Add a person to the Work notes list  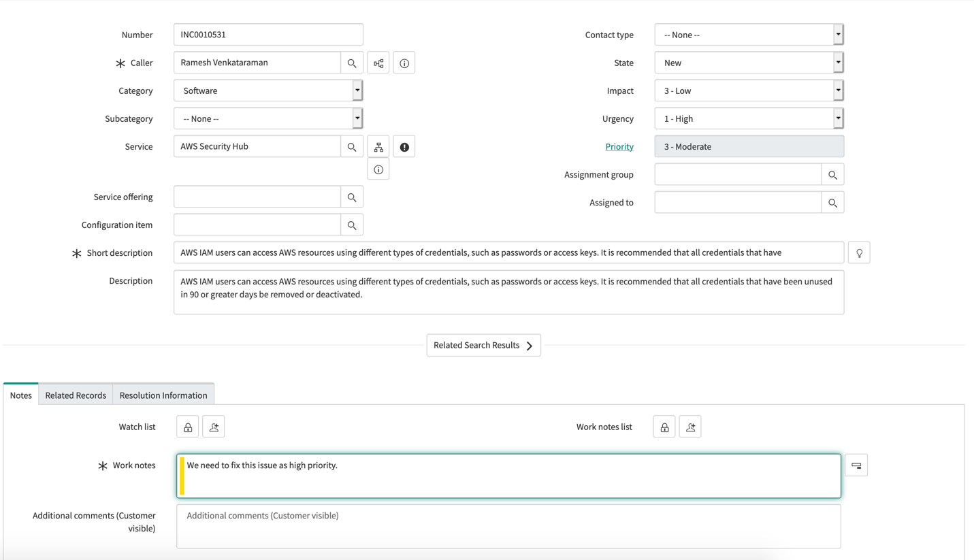(690, 426)
